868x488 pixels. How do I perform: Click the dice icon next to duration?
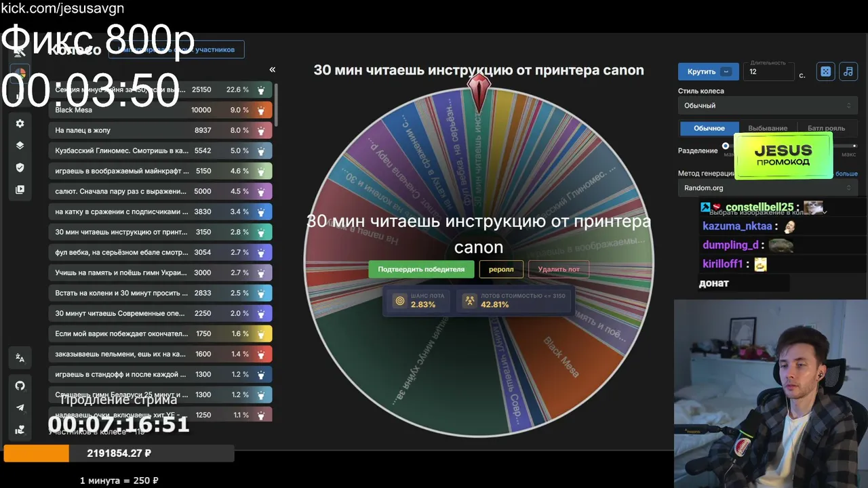click(825, 71)
